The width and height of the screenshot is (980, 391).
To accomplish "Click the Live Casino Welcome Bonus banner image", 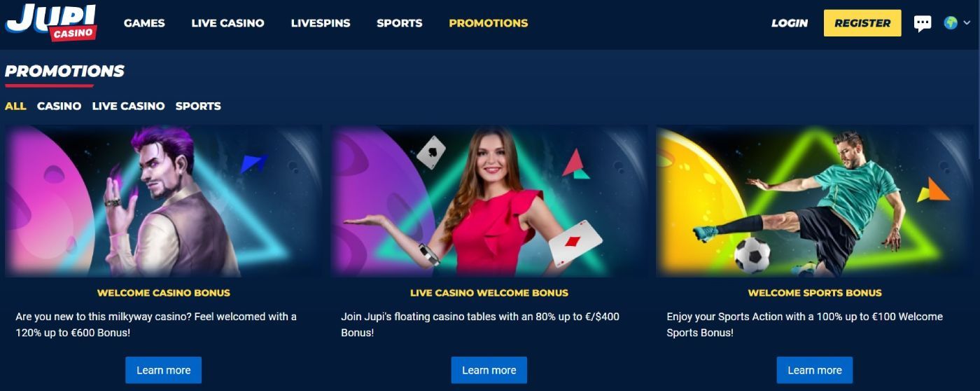I will [489, 201].
